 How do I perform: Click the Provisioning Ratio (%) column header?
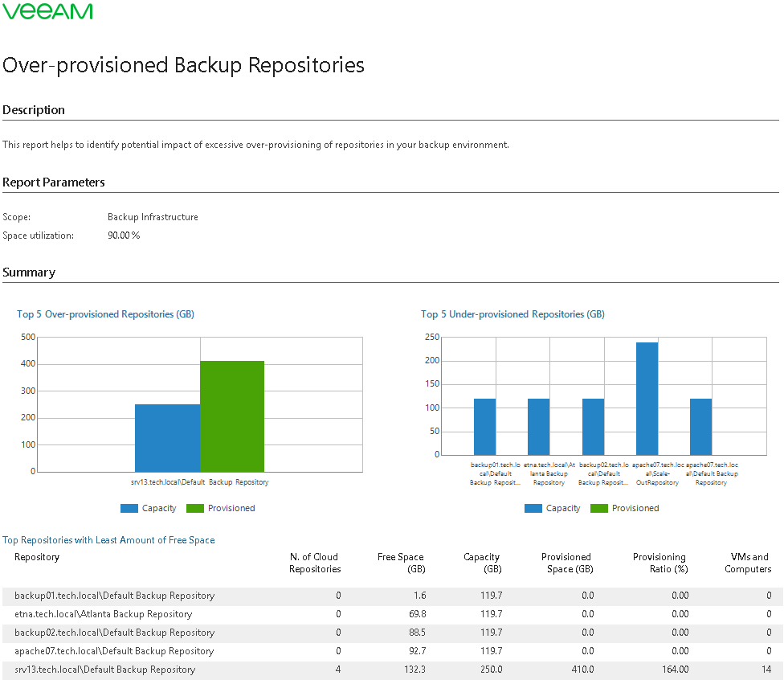coord(659,563)
